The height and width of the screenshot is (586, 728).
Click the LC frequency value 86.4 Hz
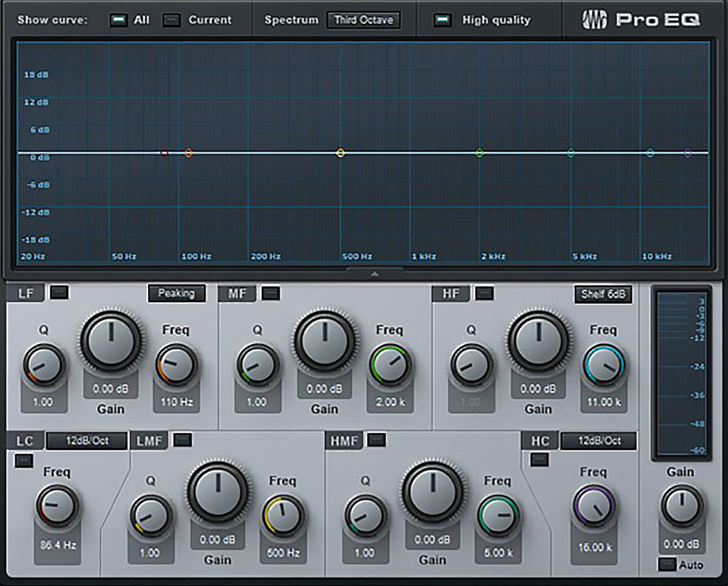58,545
